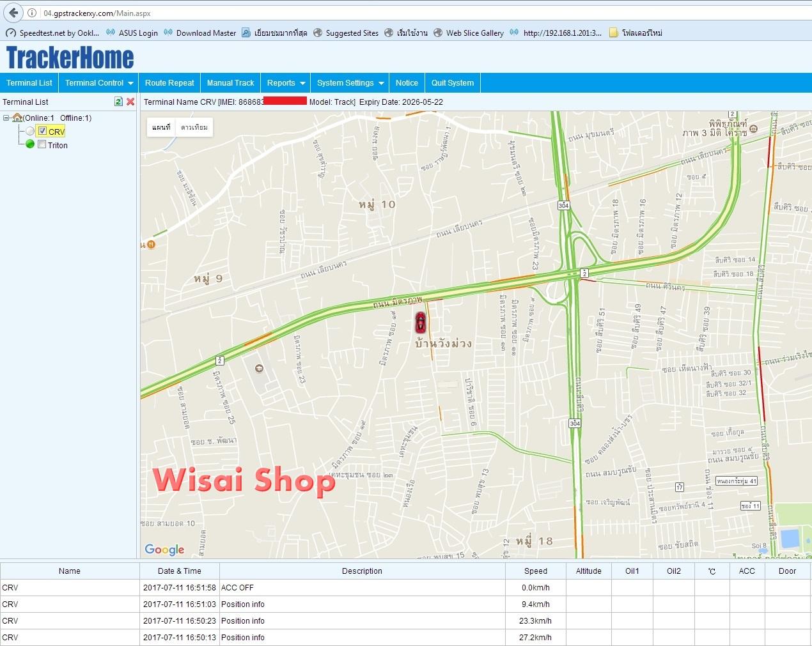Click the Description column header
Image resolution: width=812 pixels, height=646 pixels.
362,571
